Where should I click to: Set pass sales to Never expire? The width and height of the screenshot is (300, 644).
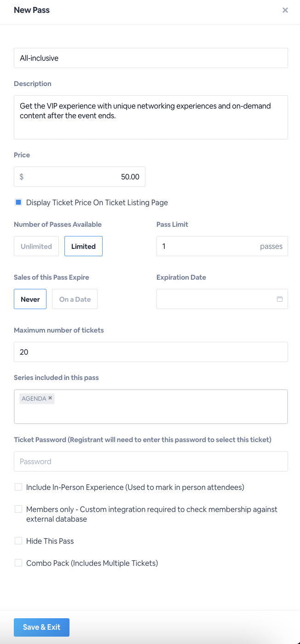tap(30, 299)
